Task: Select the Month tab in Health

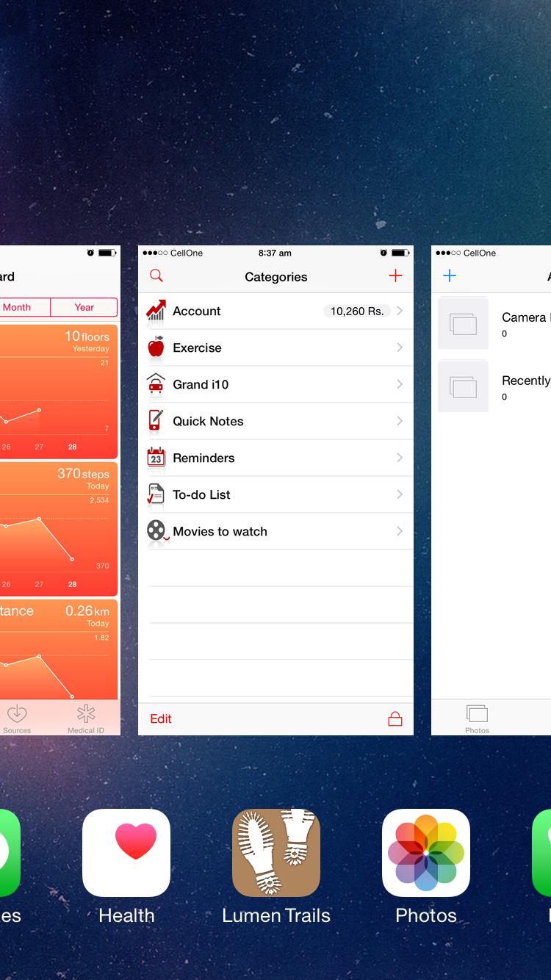Action: coord(24,307)
